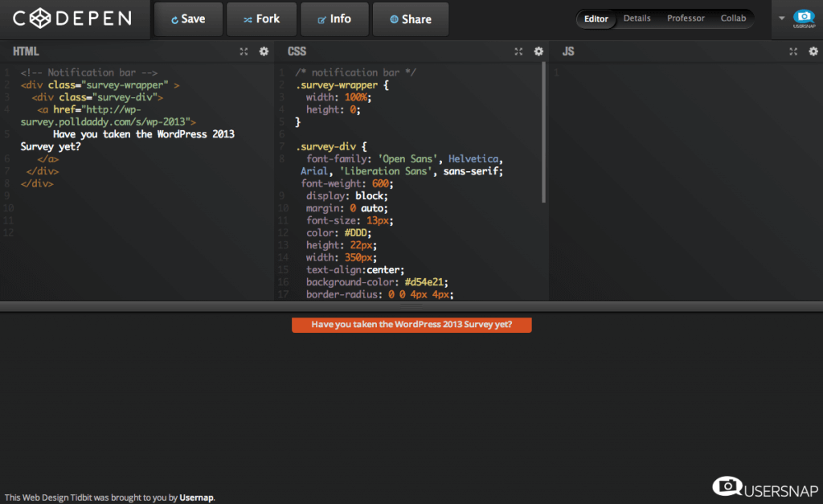Expand the JS editor panel
Image resolution: width=823 pixels, height=504 pixels.
click(793, 51)
